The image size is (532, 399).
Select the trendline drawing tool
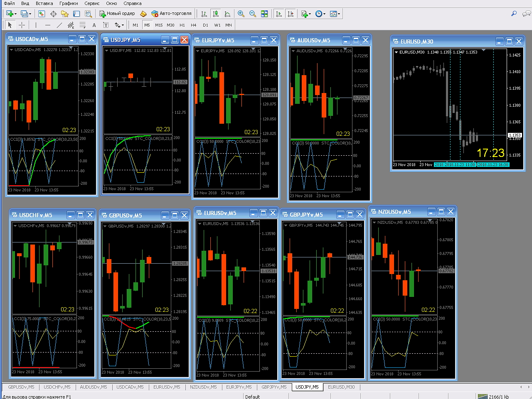(59, 25)
